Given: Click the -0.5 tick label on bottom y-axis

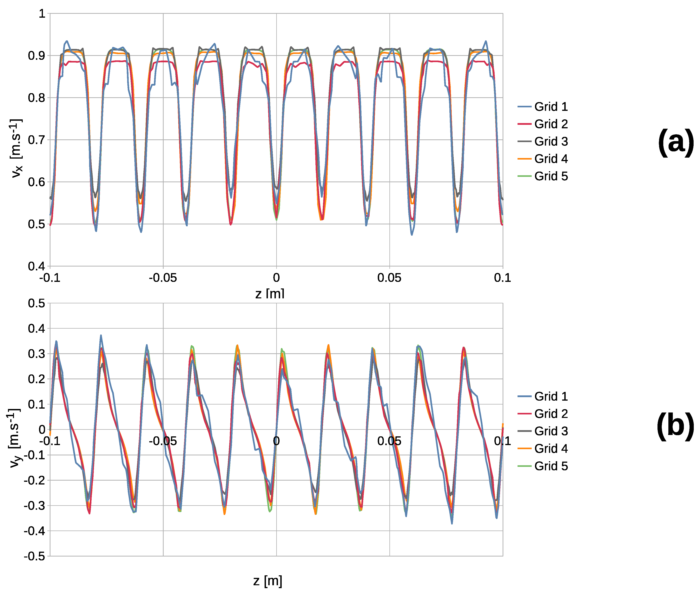Looking at the screenshot, I should pyautogui.click(x=34, y=556).
